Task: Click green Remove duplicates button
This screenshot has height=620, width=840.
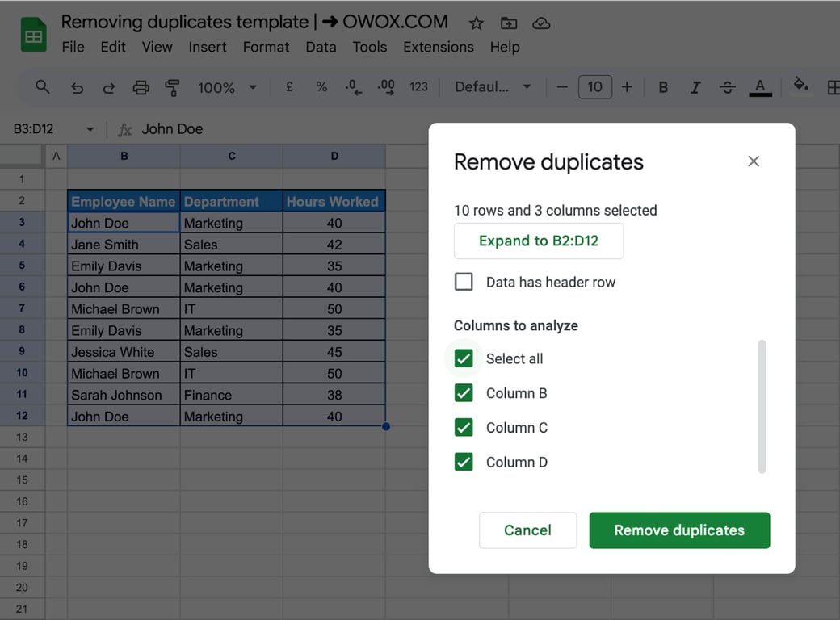Action: (x=679, y=530)
